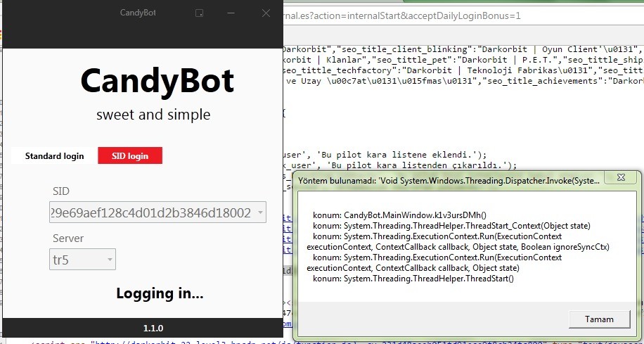644x344 pixels.
Task: Click the 'Logging in...' status text
Action: [x=160, y=293]
